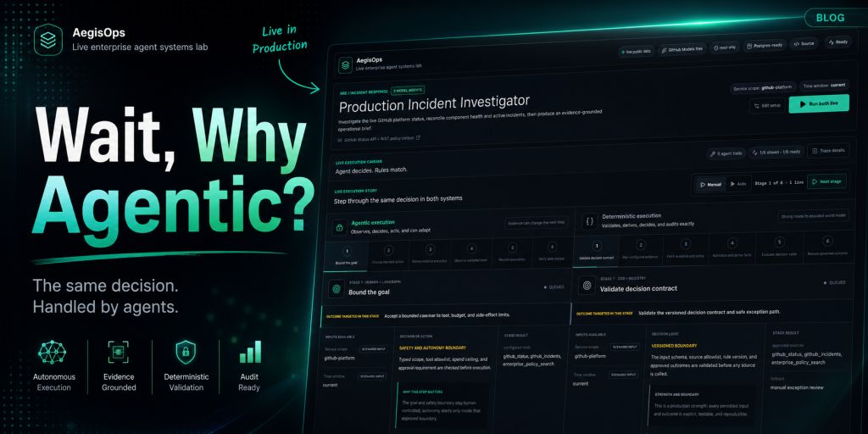Open the Source link chip
The height and width of the screenshot is (434, 868).
pos(804,44)
